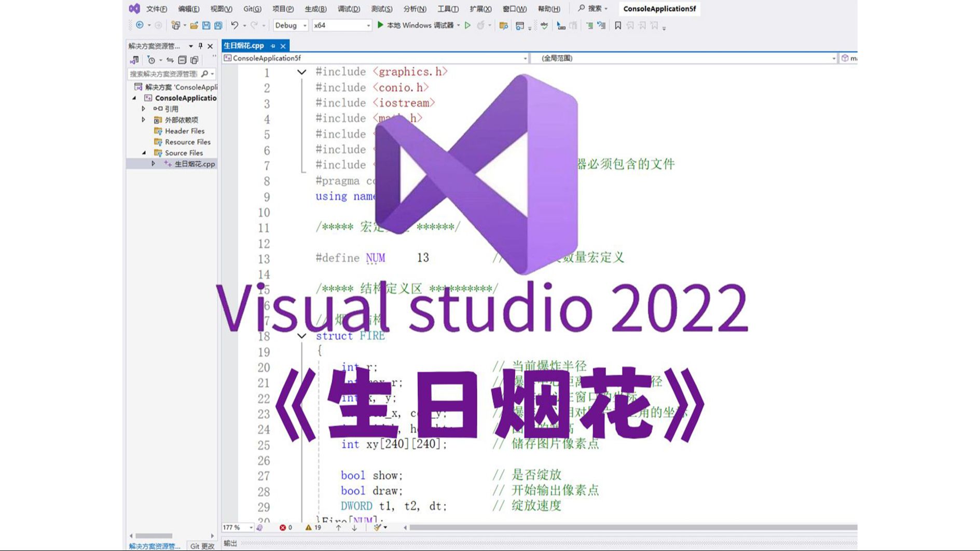Image resolution: width=980 pixels, height=551 pixels.
Task: Click the errors count indicator showing 0
Action: point(286,528)
